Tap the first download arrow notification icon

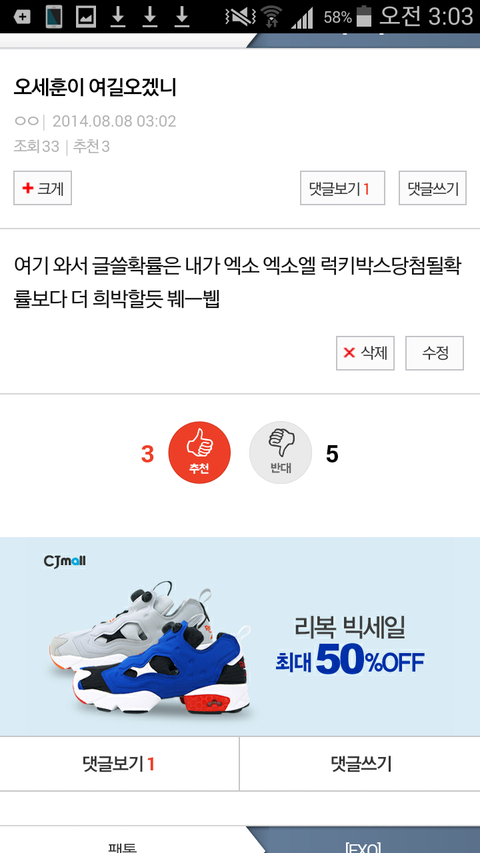tap(118, 17)
